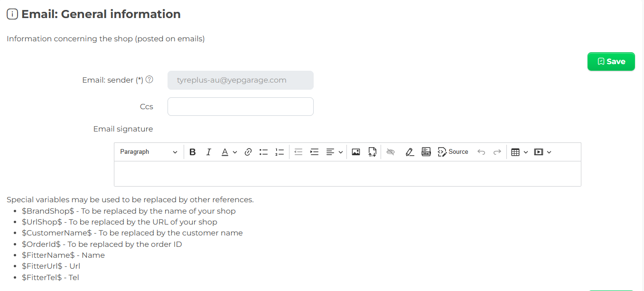This screenshot has height=291, width=644.
Task: Click the $BrandShop$ variable line
Action: 129,211
